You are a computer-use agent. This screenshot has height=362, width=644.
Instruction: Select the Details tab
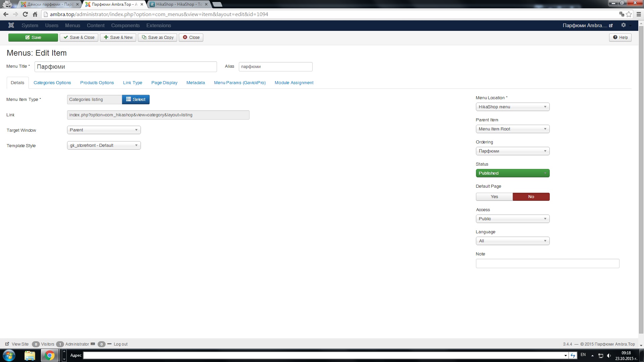[x=17, y=83]
